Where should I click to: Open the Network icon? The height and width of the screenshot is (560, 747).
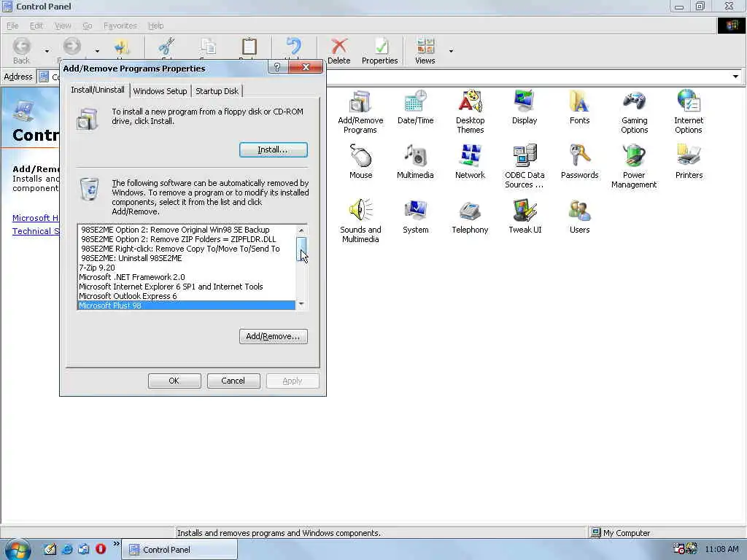point(470,162)
